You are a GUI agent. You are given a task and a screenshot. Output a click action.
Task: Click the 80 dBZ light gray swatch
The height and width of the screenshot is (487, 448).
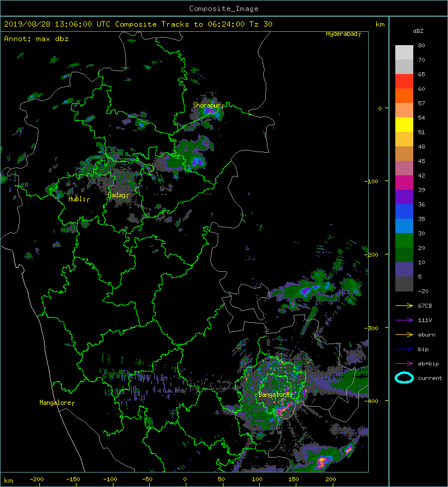click(x=404, y=52)
